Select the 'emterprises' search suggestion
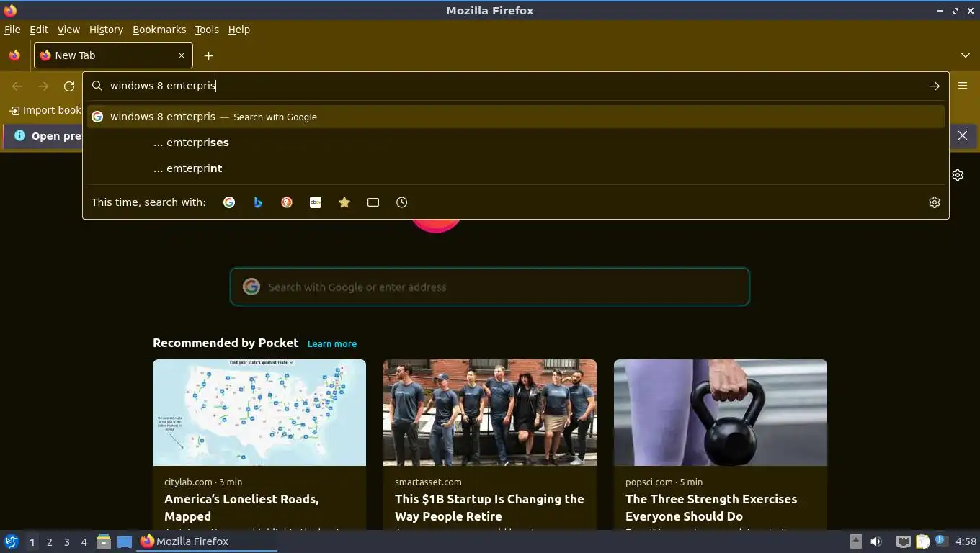Screen dimensions: 980x553 click(x=515, y=143)
